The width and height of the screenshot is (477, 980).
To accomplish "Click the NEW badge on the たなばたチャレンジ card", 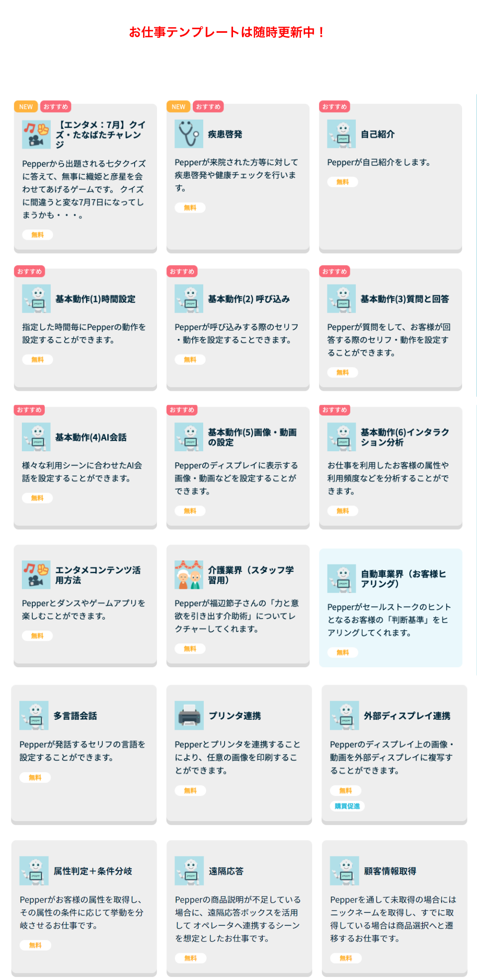I will click(x=25, y=106).
